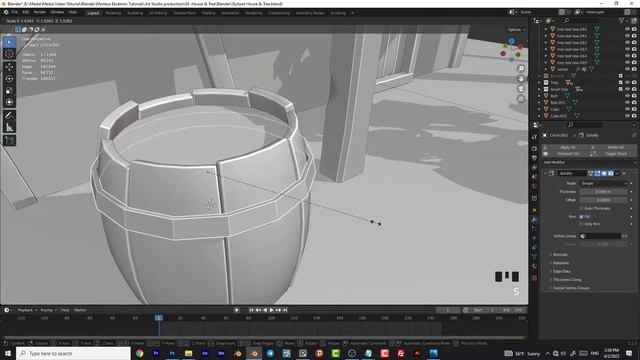
Task: Select the Add Cube tool
Action: pyautogui.click(x=9, y=140)
